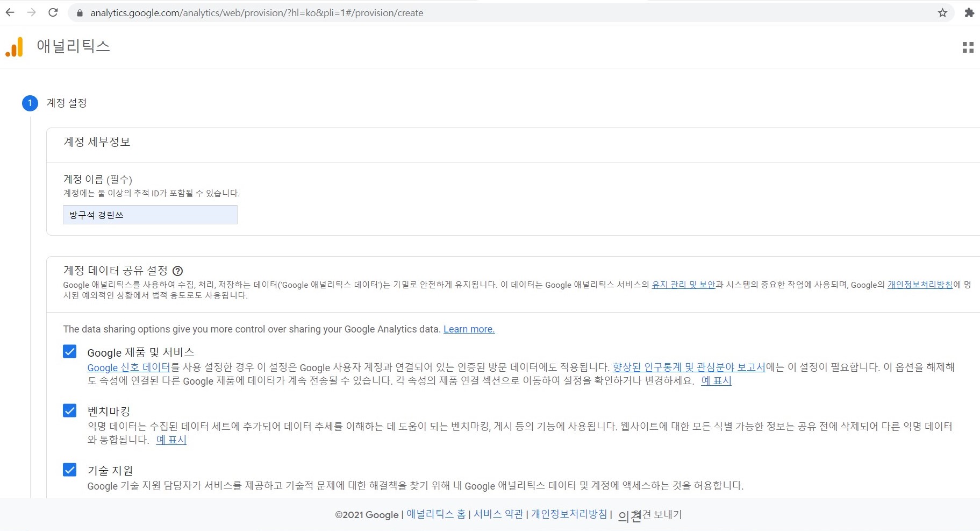The height and width of the screenshot is (531, 980).
Task: Click the 계정 이름 (필수) label
Action: tap(98, 179)
